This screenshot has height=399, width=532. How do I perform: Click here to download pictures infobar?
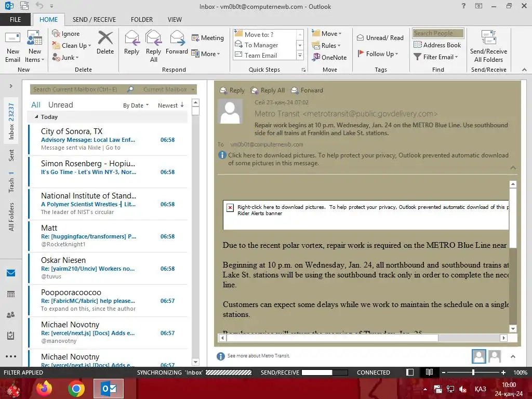pyautogui.click(x=364, y=159)
